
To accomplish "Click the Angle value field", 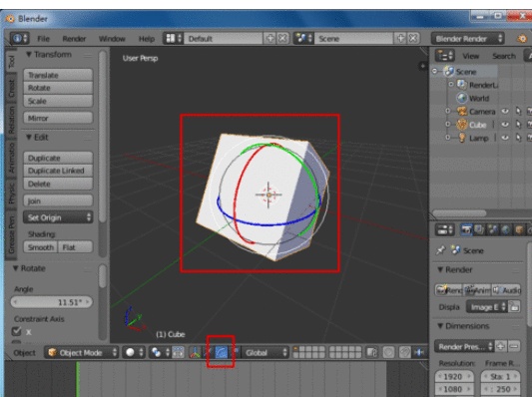I will 52,302.
